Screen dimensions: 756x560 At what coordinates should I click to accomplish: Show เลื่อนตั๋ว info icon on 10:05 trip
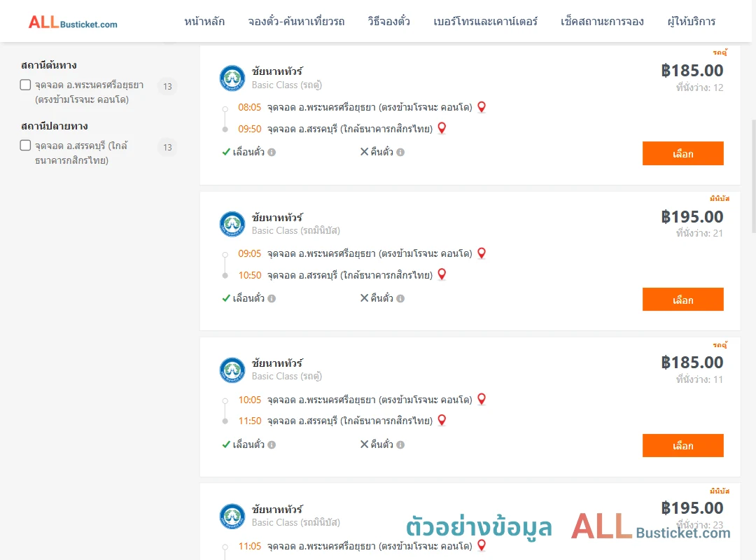(272, 444)
